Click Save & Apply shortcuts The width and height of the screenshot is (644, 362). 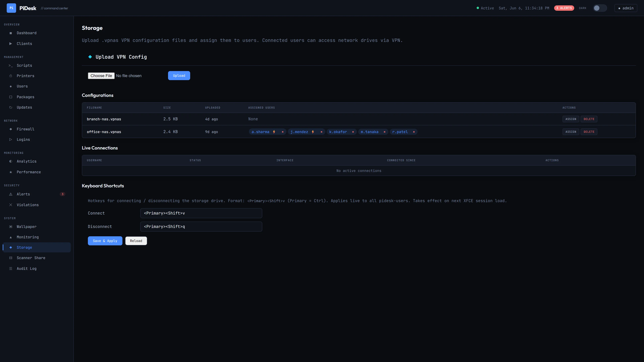[105, 241]
